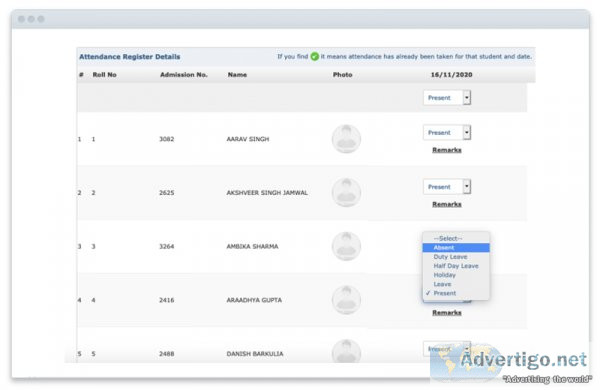Open Remarks link for Araadhya Gupta
The height and width of the screenshot is (390, 600).
447,313
